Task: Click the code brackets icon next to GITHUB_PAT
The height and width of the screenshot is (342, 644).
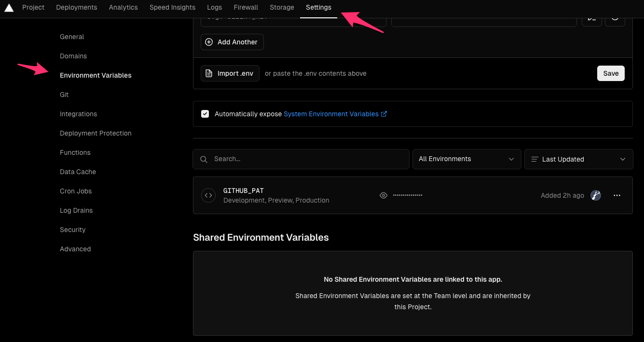Action: 208,195
